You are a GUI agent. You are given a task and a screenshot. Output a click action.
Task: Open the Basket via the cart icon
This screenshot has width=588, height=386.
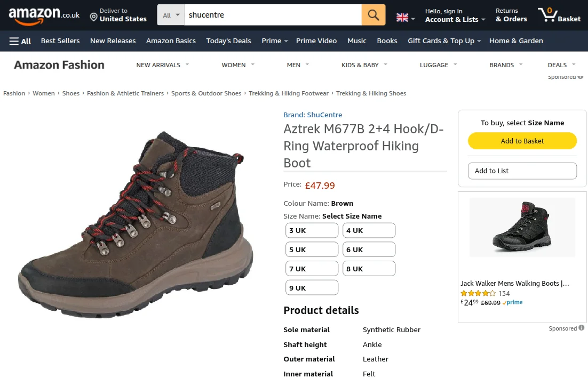click(x=548, y=14)
